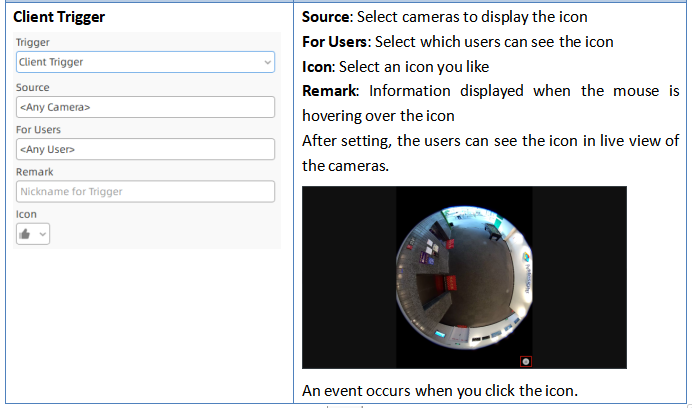
Task: Click the fisheye camera live view image
Action: tap(464, 277)
